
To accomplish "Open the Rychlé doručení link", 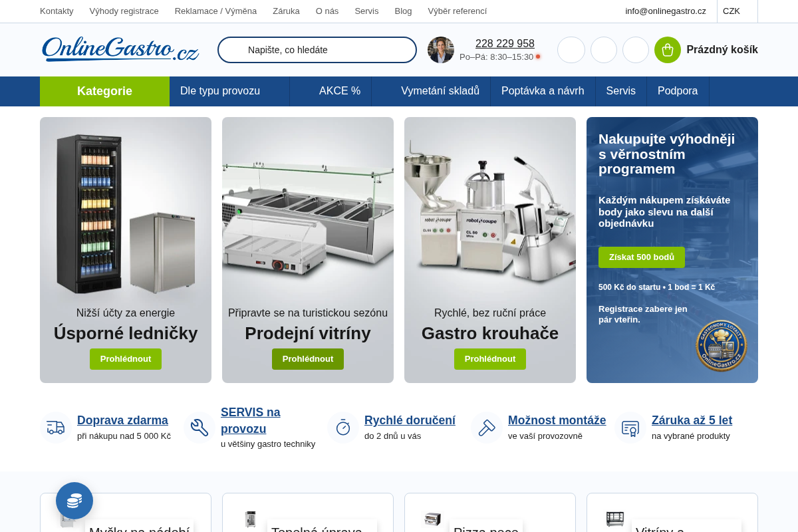I will coord(410,420).
